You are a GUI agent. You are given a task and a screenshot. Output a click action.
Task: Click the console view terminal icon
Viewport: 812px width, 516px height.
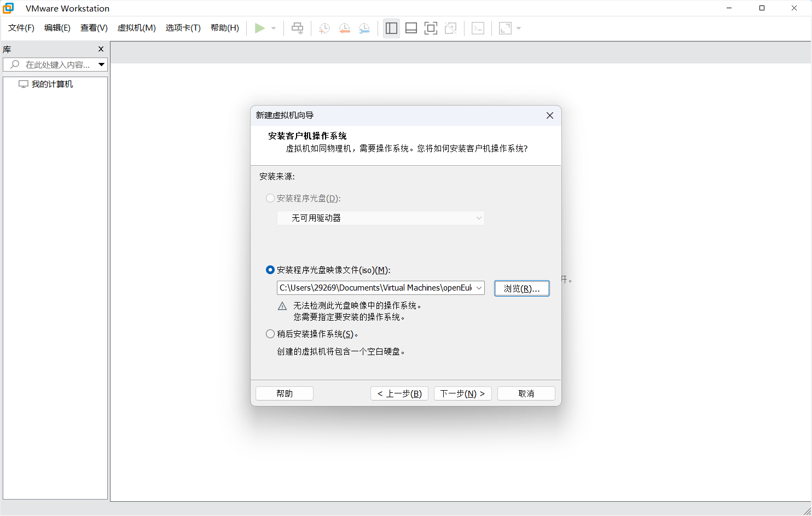pyautogui.click(x=478, y=28)
